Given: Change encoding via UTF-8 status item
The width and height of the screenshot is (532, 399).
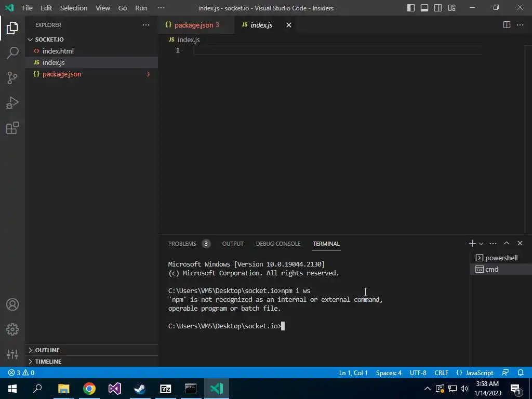Looking at the screenshot, I should [x=418, y=373].
